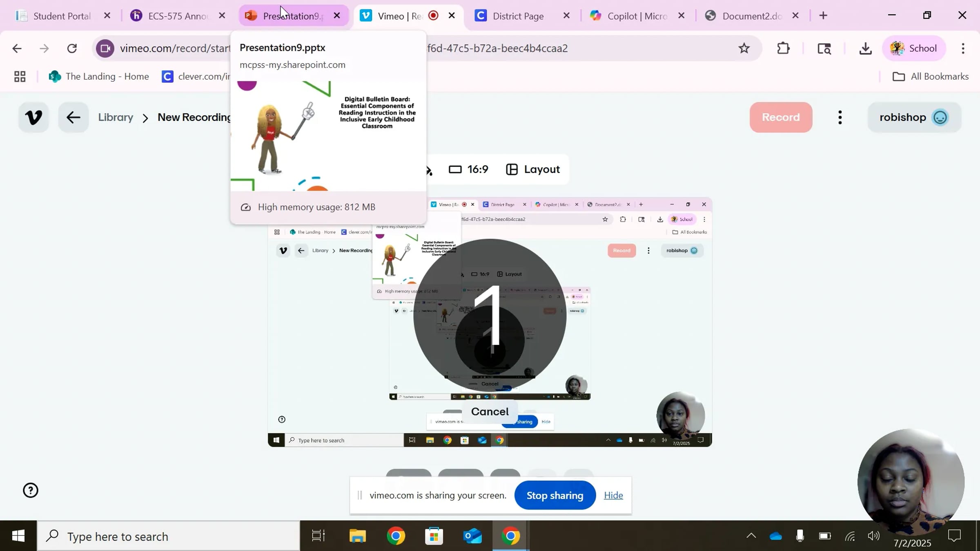Close the ECS-575 tab
Viewport: 980px width, 551px height.
tap(222, 16)
